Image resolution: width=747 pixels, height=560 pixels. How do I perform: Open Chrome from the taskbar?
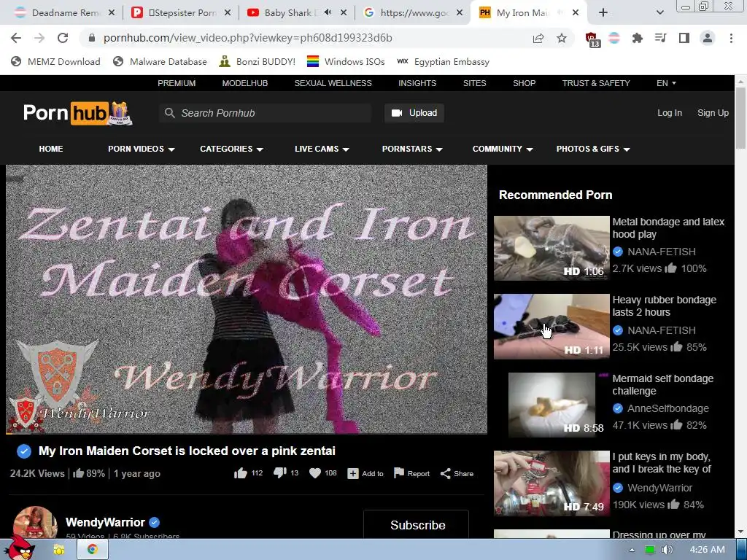click(93, 550)
